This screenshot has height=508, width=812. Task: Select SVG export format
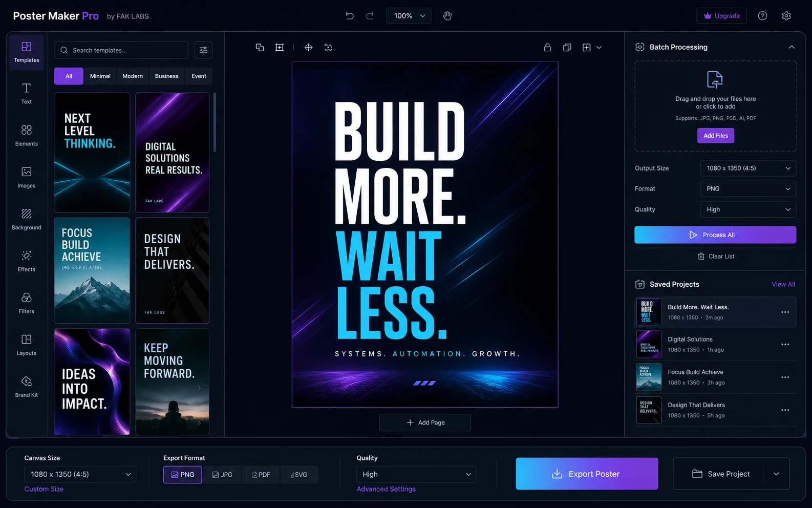pos(299,475)
